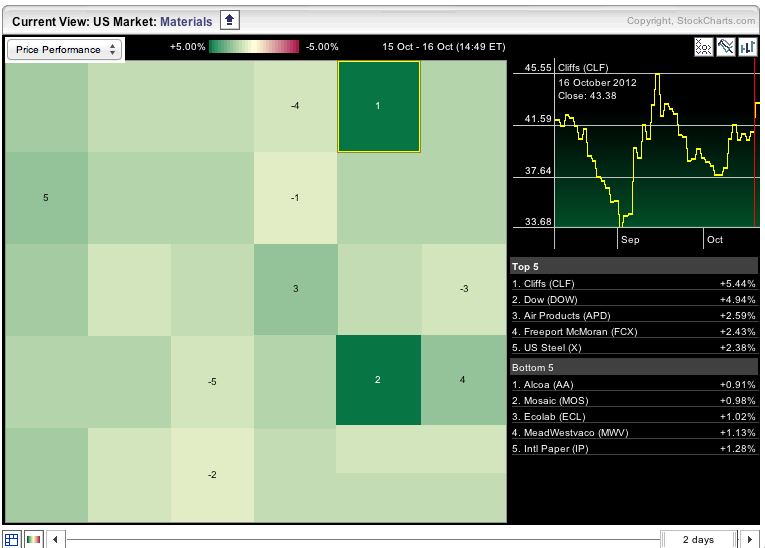The image size is (765, 548).
Task: Select heat map tile labeled 4
Action: (x=463, y=380)
